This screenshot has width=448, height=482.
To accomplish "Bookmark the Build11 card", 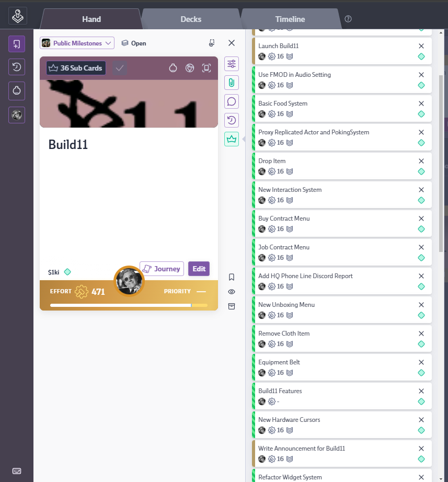I will pos(232,277).
